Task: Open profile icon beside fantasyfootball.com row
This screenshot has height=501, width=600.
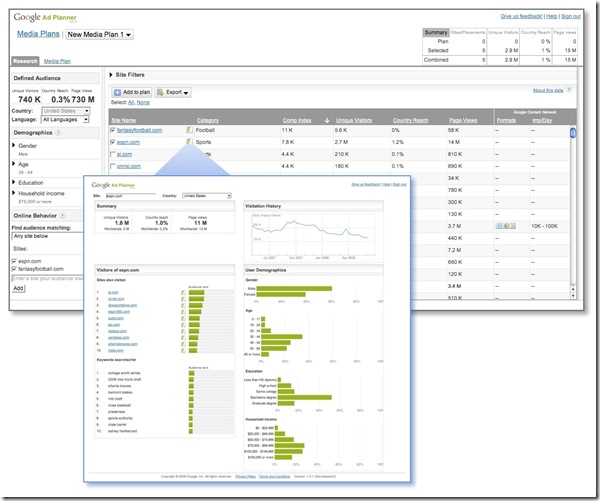Action: pos(189,130)
